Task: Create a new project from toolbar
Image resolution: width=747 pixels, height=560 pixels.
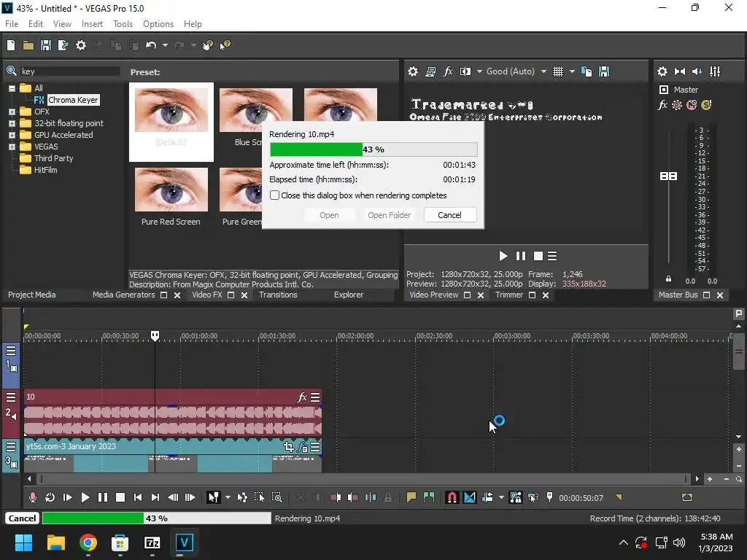Action: [11, 45]
